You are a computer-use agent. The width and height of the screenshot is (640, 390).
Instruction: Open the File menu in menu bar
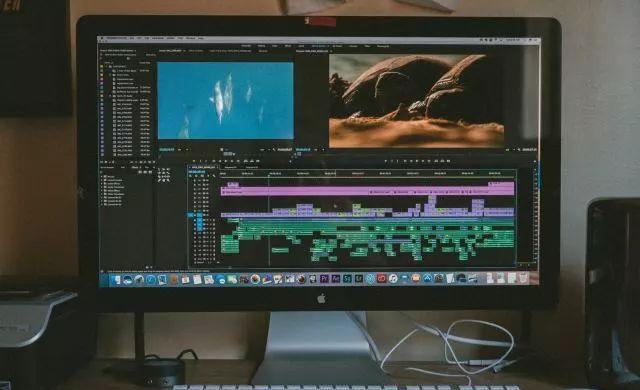point(132,38)
